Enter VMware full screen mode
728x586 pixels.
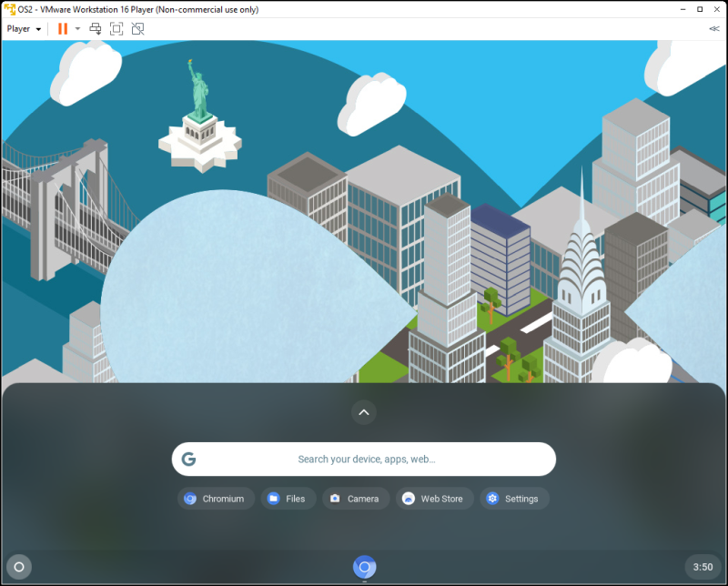[116, 29]
